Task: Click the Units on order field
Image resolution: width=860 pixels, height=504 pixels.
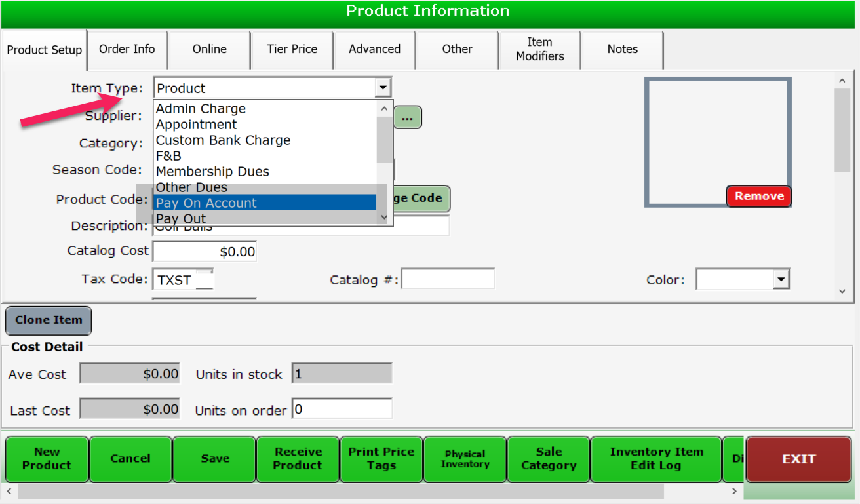Action: click(x=342, y=410)
